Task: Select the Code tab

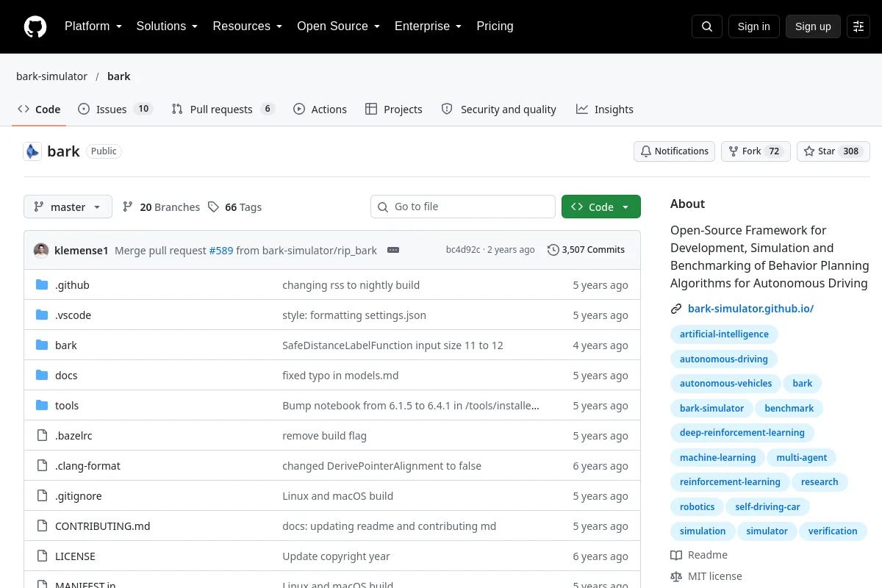Action: (x=39, y=110)
